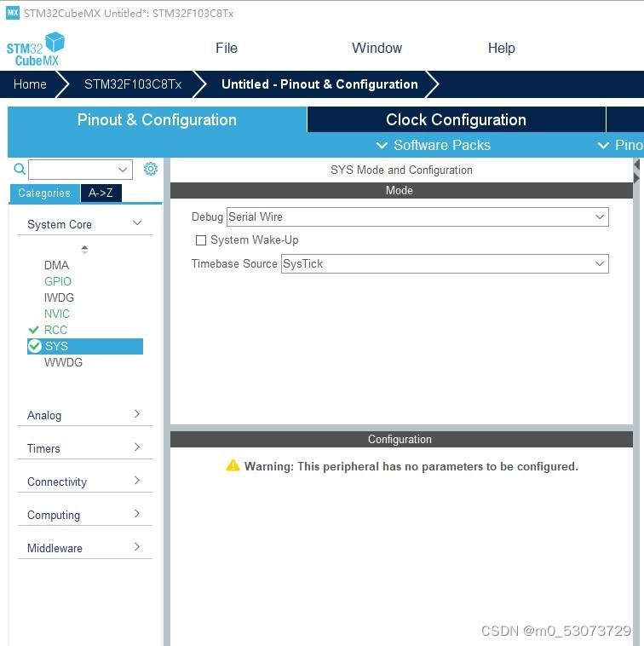Click the yellow warning triangle icon
The image size is (644, 646).
coord(233,465)
